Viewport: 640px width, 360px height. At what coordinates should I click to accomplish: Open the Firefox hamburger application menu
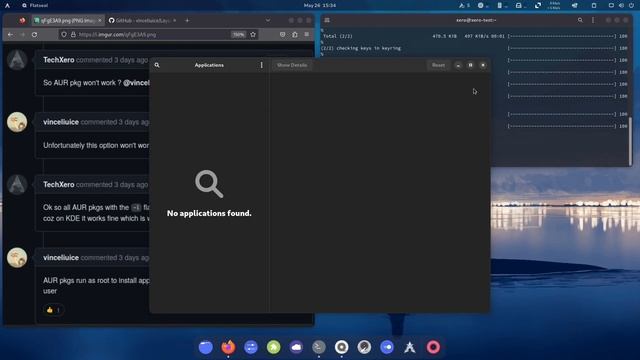pos(307,35)
